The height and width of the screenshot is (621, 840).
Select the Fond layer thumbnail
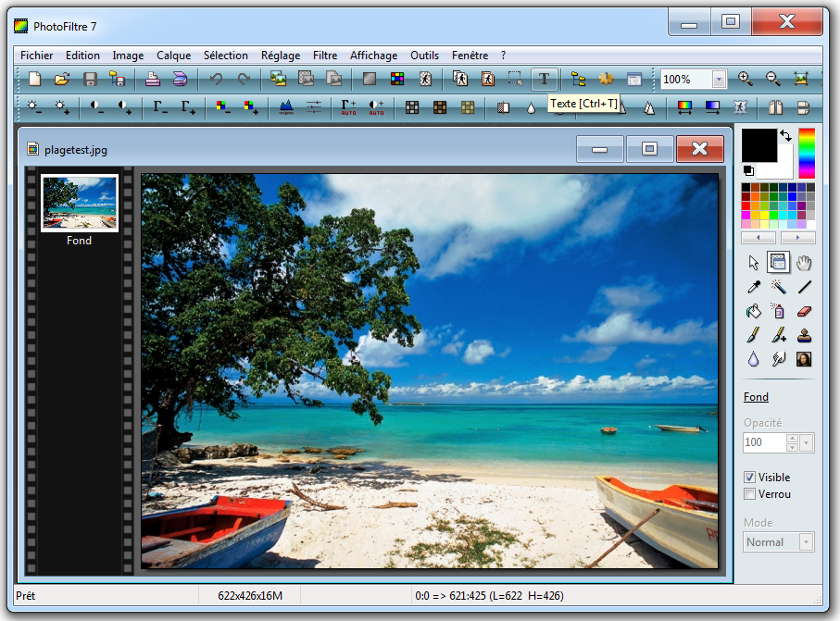80,203
